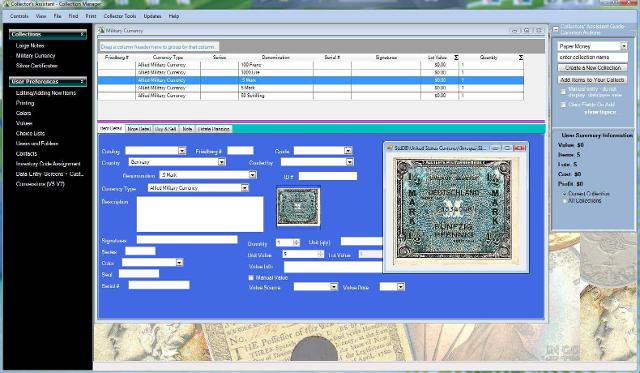The width and height of the screenshot is (640, 373).
Task: Open the Large Notes collection
Action: (x=30, y=46)
